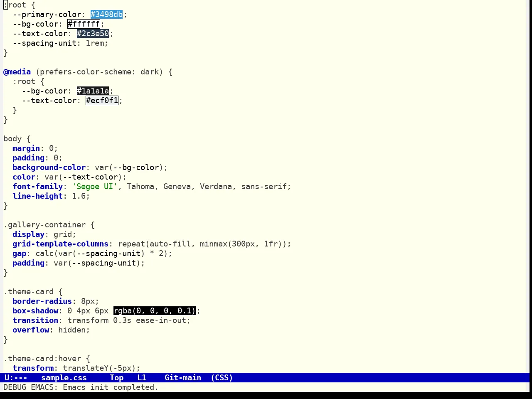Click the 'border-radius' property
532x399 pixels.
(42, 301)
